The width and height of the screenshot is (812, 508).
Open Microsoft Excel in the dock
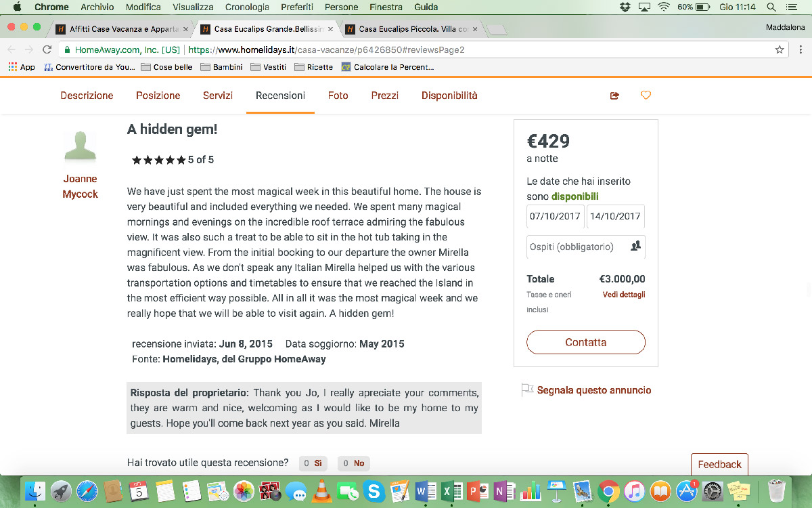(451, 490)
